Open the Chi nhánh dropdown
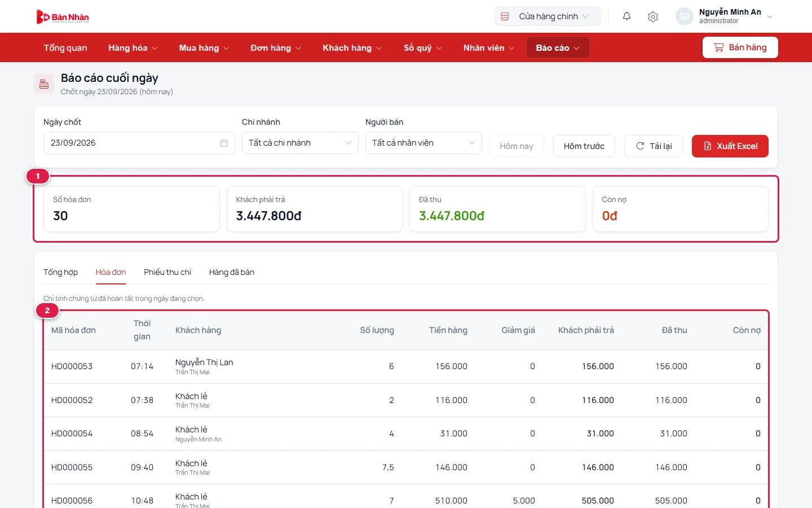Viewport: 812px width, 508px height. (x=300, y=143)
